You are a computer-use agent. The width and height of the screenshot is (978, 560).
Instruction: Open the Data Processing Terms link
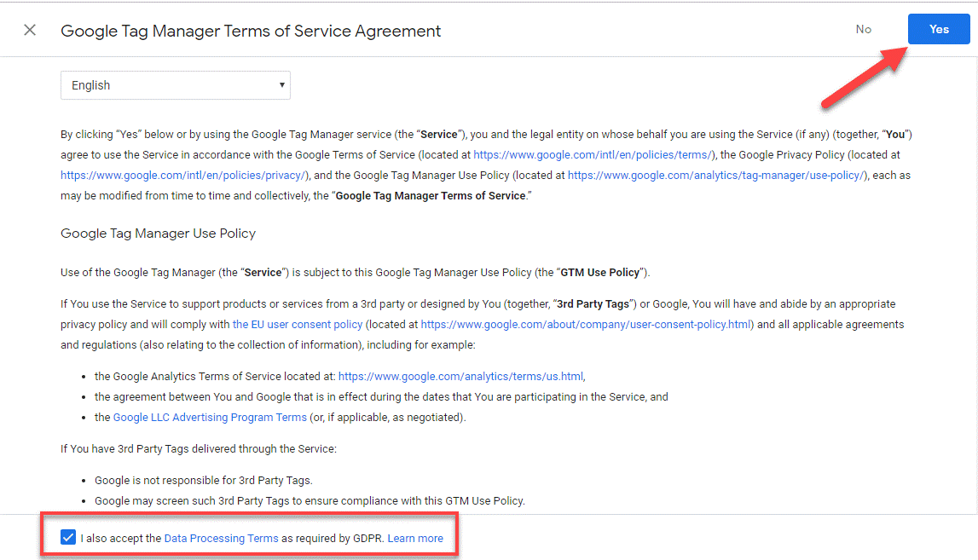(221, 538)
